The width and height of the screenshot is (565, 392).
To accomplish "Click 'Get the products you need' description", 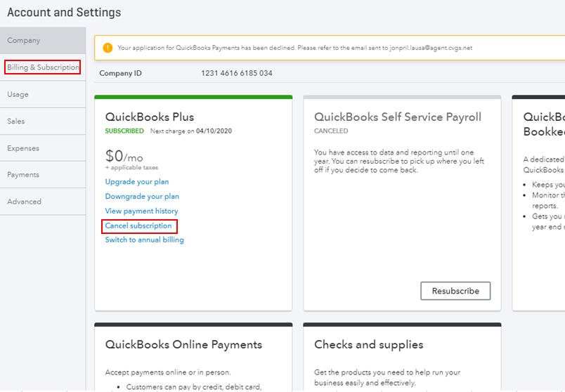I will click(x=387, y=377).
